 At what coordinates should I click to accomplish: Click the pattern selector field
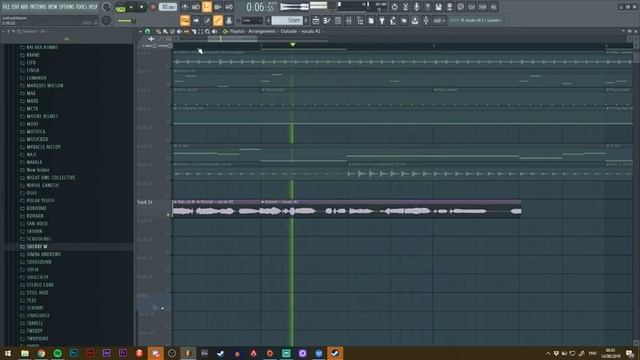pyautogui.click(x=287, y=20)
